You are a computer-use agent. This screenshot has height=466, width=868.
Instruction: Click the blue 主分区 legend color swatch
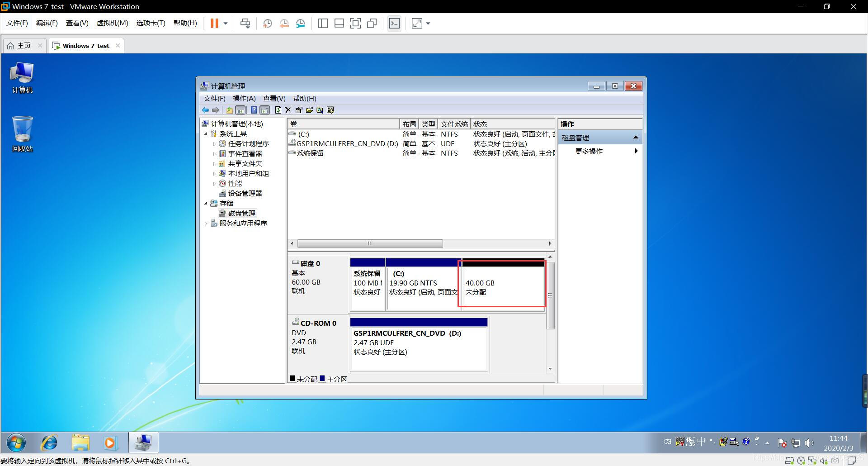tap(322, 378)
